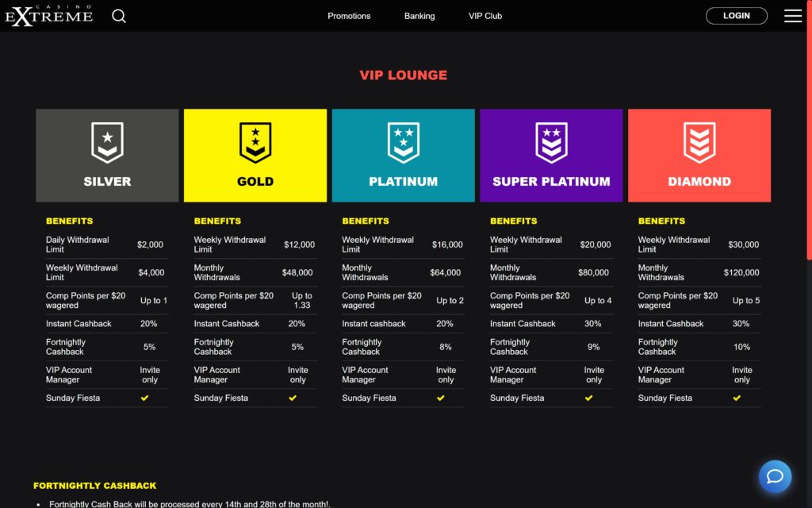Screen dimensions: 812x508
Task: Go to the VIP Club page
Action: pos(485,16)
